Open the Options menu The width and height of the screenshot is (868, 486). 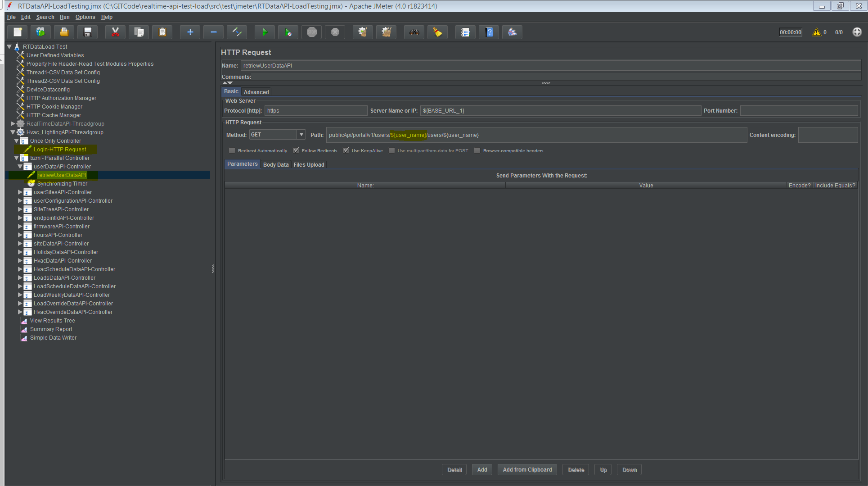click(x=85, y=17)
